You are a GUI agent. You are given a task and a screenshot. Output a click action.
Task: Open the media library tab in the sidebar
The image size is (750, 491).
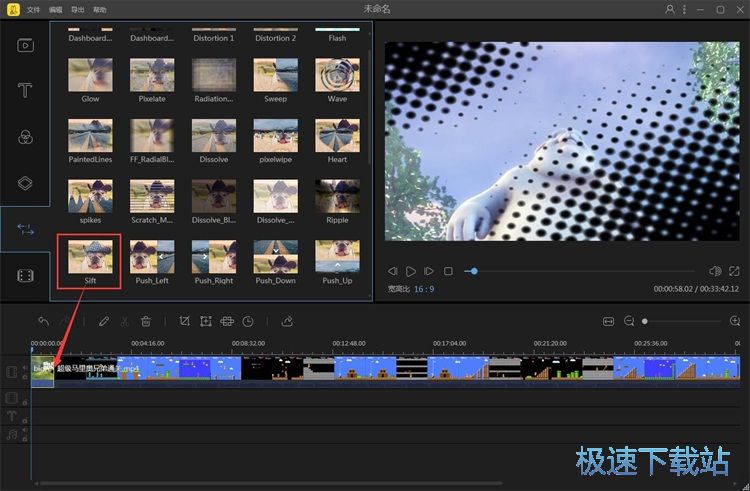tap(25, 45)
